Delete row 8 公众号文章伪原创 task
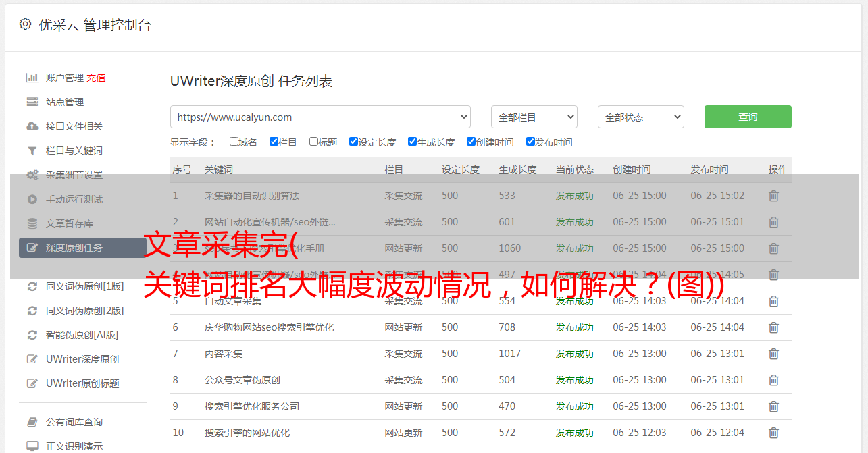Viewport: 868px width, 453px height. [774, 380]
